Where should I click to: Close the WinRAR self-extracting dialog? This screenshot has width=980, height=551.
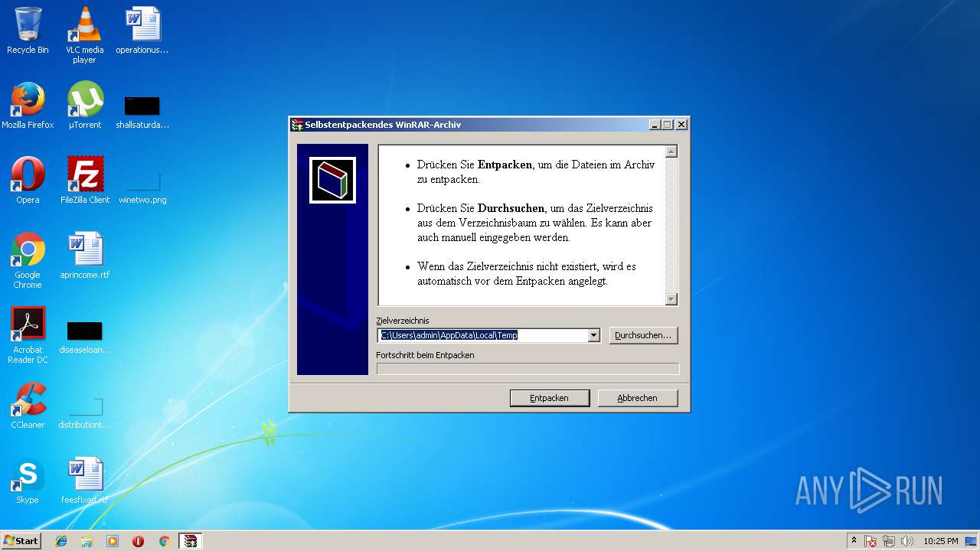[681, 125]
